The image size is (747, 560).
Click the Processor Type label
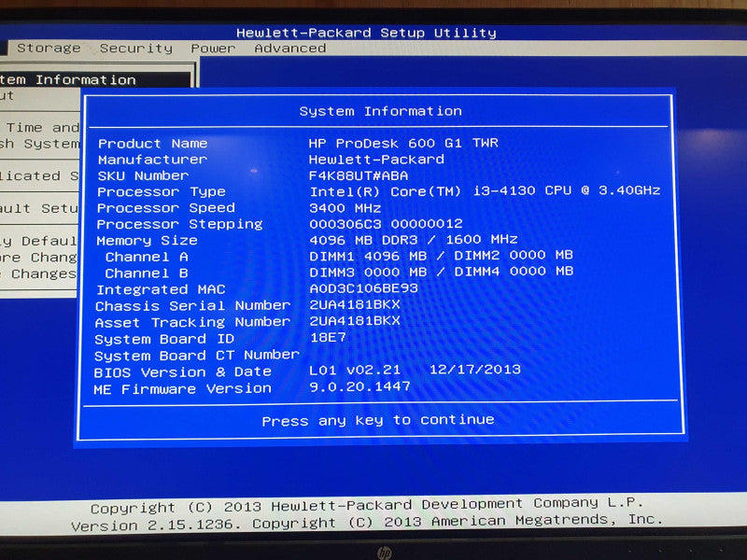coord(161,192)
